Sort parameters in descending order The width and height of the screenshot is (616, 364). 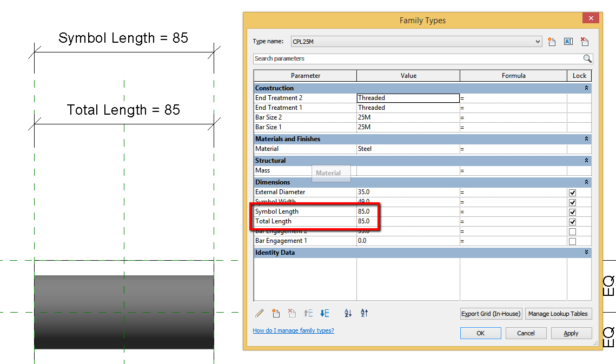363,313
